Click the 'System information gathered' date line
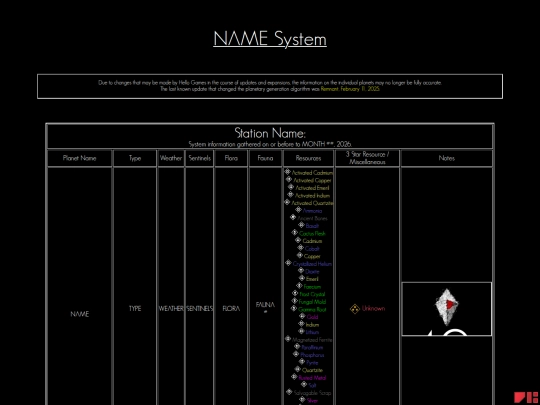The image size is (540, 405). [x=270, y=144]
